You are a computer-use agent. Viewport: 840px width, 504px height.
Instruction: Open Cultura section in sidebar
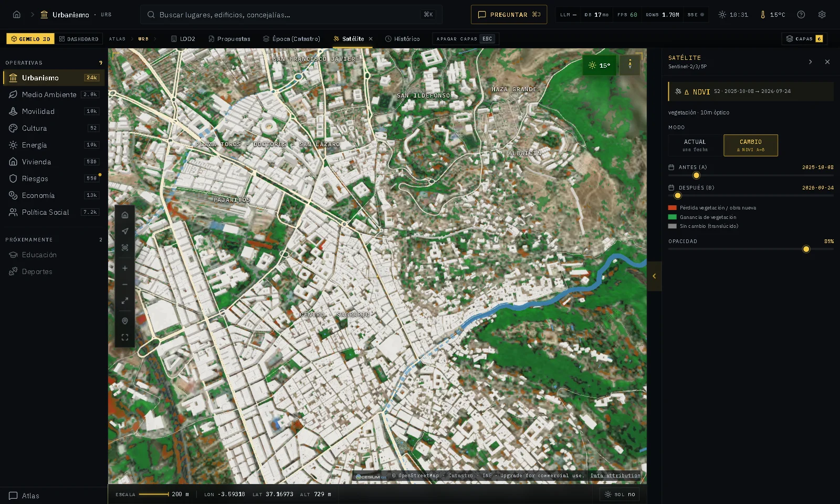click(x=54, y=128)
